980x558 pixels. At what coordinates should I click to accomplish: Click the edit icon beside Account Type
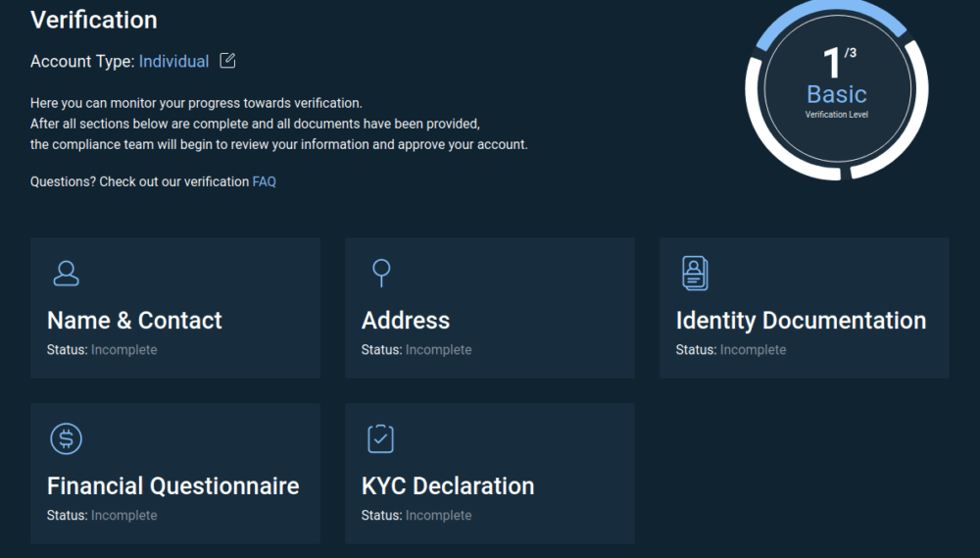point(227,61)
